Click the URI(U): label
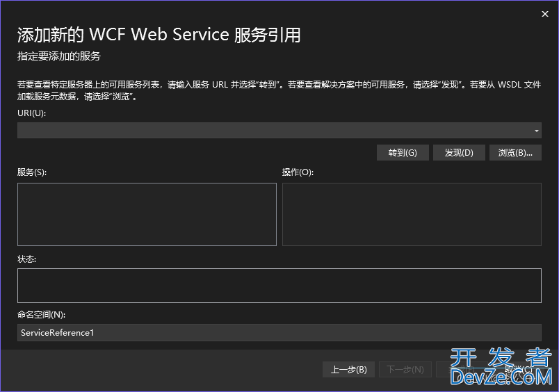Viewport: 559px width, 392px height. [x=32, y=113]
